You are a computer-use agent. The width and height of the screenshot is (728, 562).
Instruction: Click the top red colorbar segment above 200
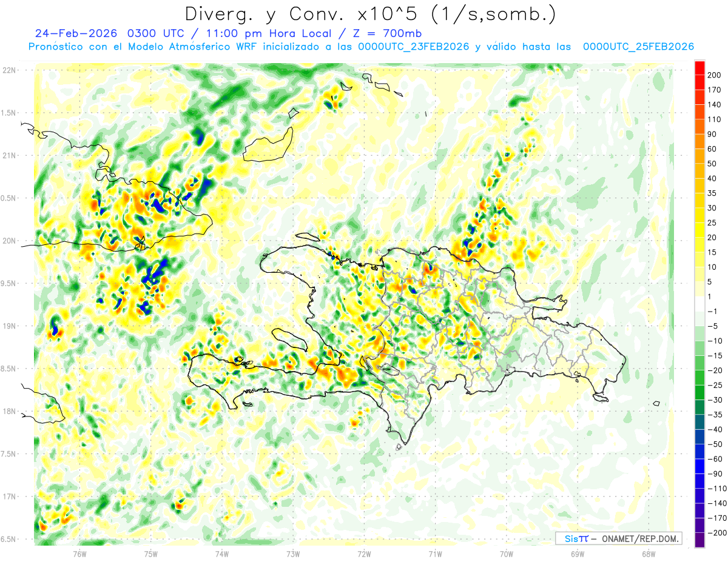(699, 68)
